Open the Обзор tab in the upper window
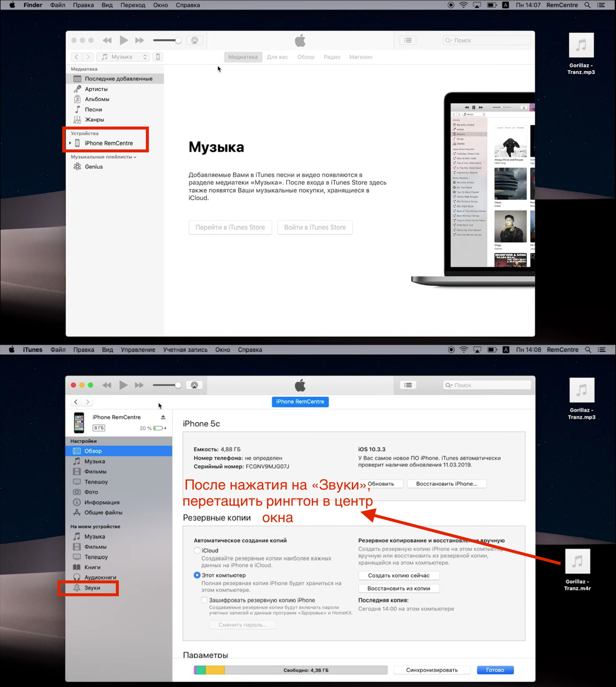Viewport: 616px width, 687px height. [x=306, y=57]
